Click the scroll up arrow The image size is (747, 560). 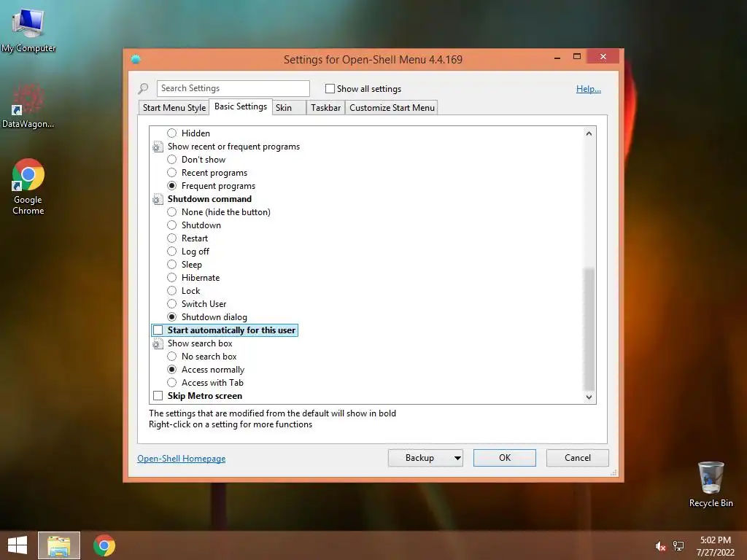589,133
